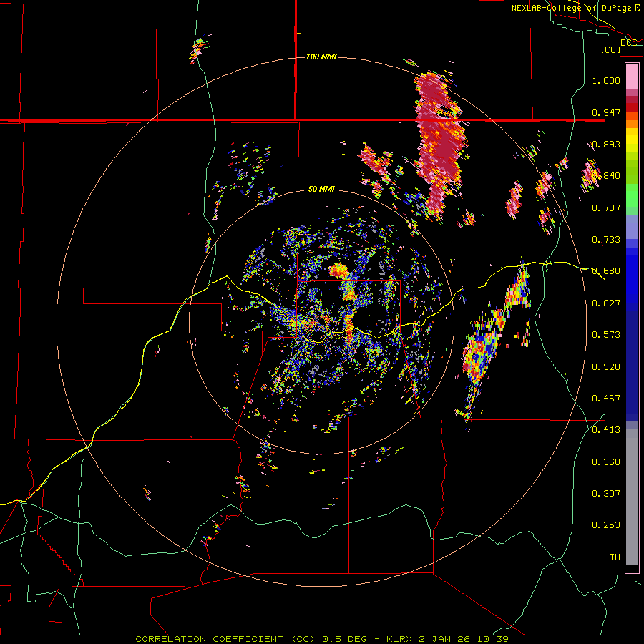Viewport: 644px width, 644px height.
Task: Click the 'CORRELATION COEFFICIENT (CC) 0.5 DEG' caption
Action: pyautogui.click(x=252, y=639)
